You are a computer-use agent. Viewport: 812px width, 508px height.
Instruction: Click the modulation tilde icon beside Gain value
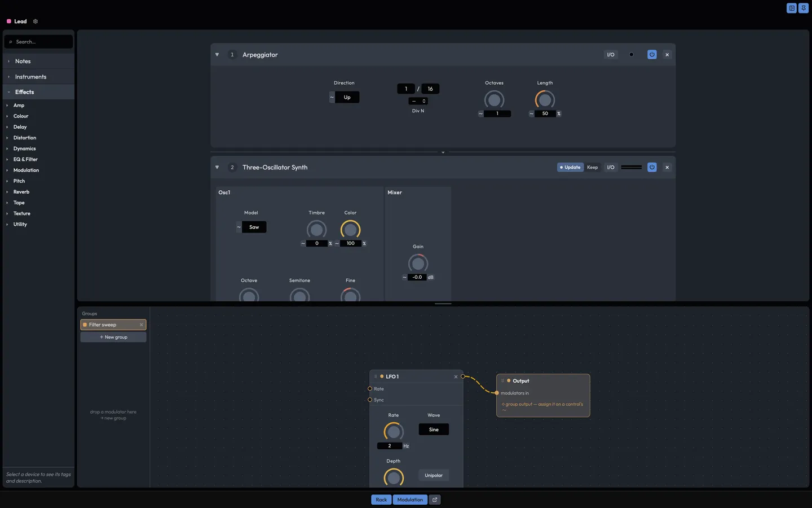[404, 277]
